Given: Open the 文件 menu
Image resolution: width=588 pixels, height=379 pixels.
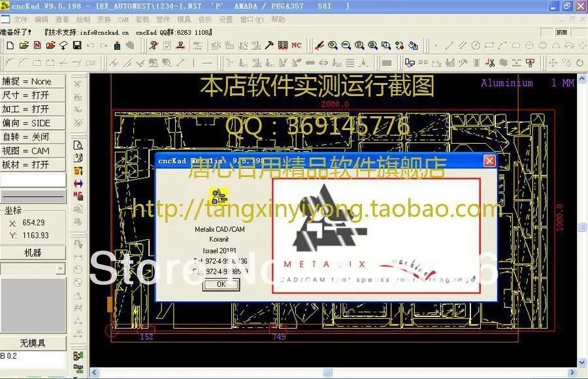Looking at the screenshot, I should pyautogui.click(x=21, y=20).
